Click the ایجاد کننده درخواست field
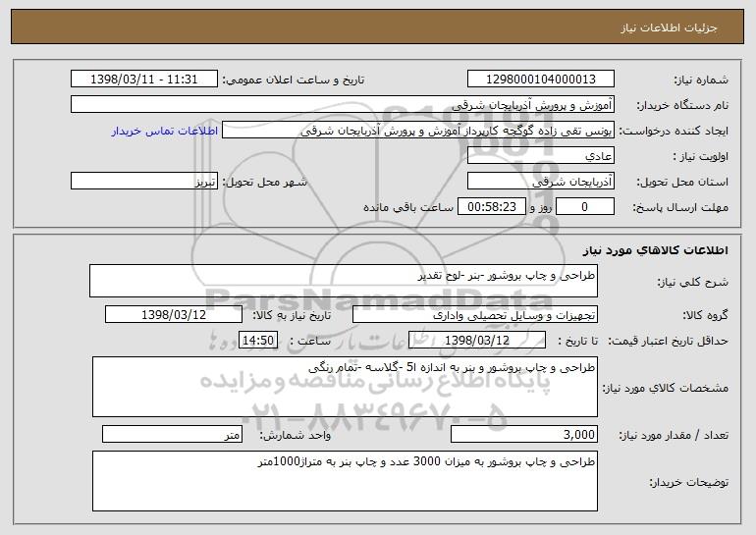Image resolution: width=756 pixels, height=535 pixels. click(418, 131)
